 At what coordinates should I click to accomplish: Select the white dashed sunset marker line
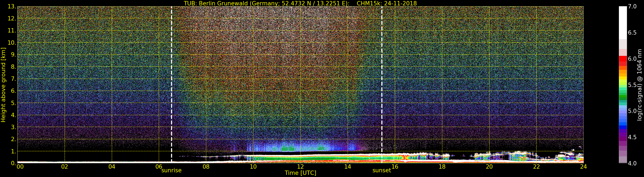click(382, 85)
